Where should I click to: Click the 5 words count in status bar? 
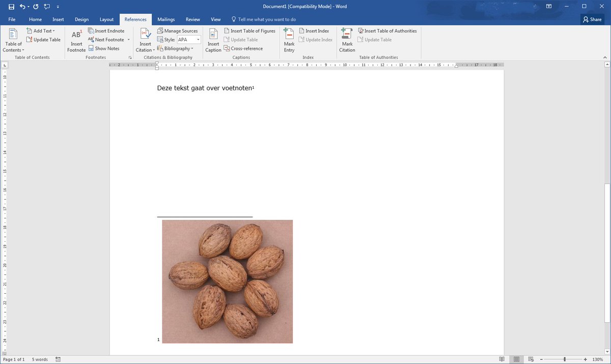[x=40, y=359]
